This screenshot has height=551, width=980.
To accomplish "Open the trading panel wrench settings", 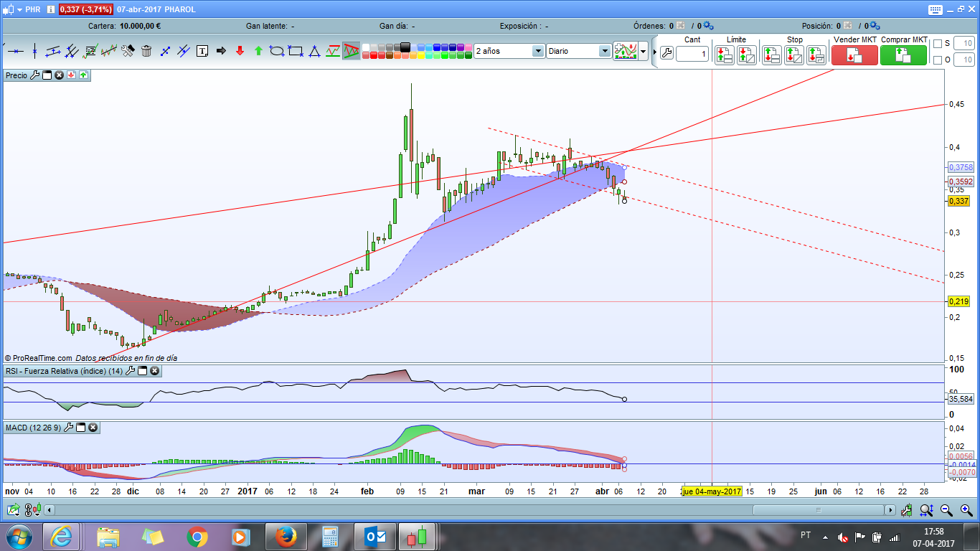I will (666, 53).
